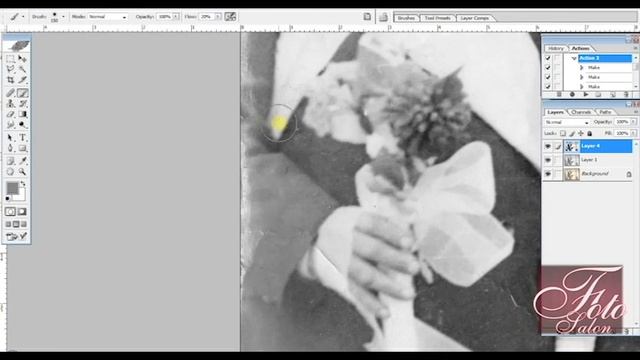Screen dimensions: 640x360
Task: Open the Tool Presets tab
Action: pyautogui.click(x=437, y=18)
